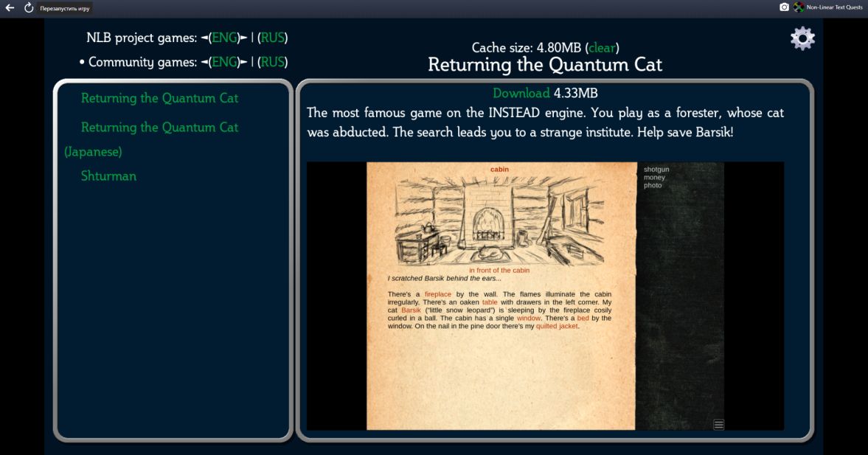This screenshot has height=455, width=868.
Task: Click the Cache size 4.80MB text
Action: point(527,48)
